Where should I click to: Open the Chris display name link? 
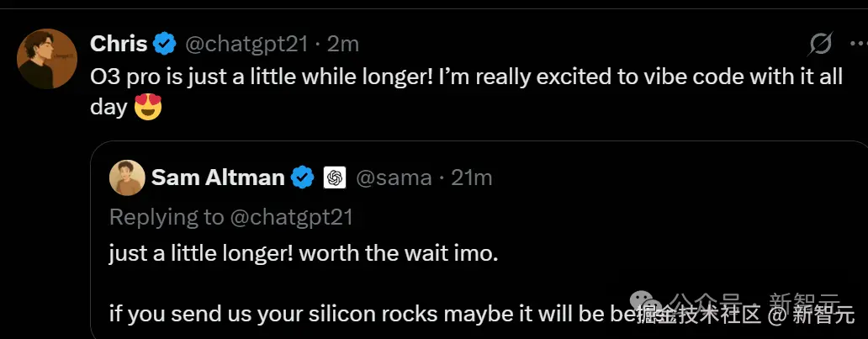(x=119, y=44)
